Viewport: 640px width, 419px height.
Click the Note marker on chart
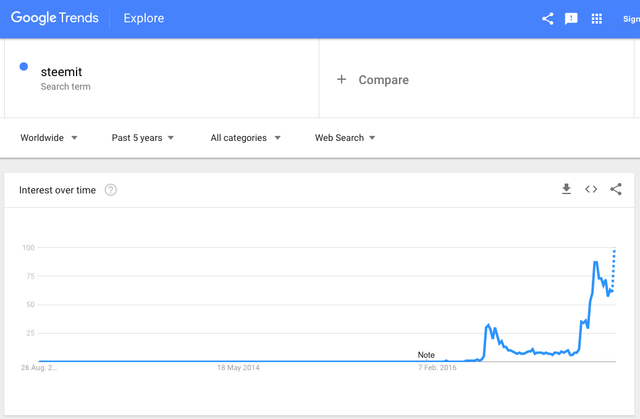pyautogui.click(x=426, y=355)
